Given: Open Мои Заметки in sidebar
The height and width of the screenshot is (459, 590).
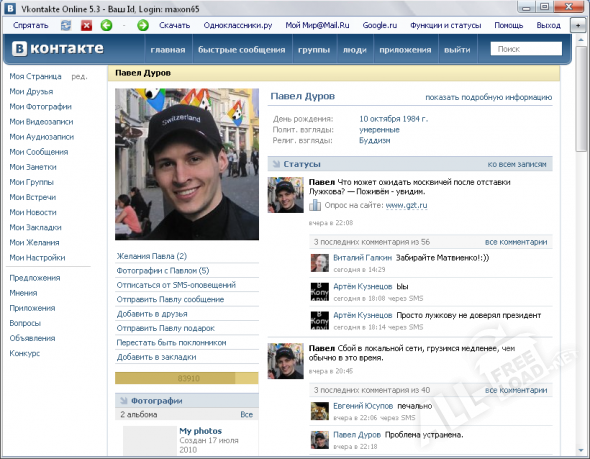Looking at the screenshot, I should [x=33, y=167].
